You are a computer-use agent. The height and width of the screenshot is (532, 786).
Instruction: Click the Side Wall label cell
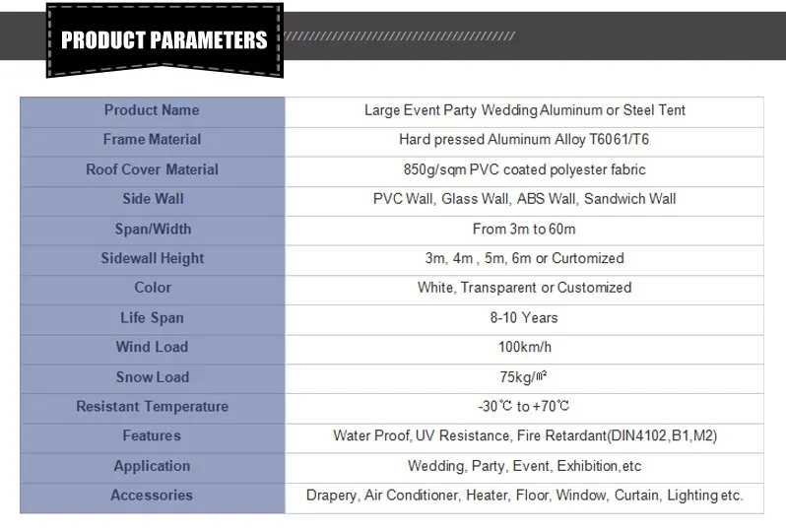point(152,199)
